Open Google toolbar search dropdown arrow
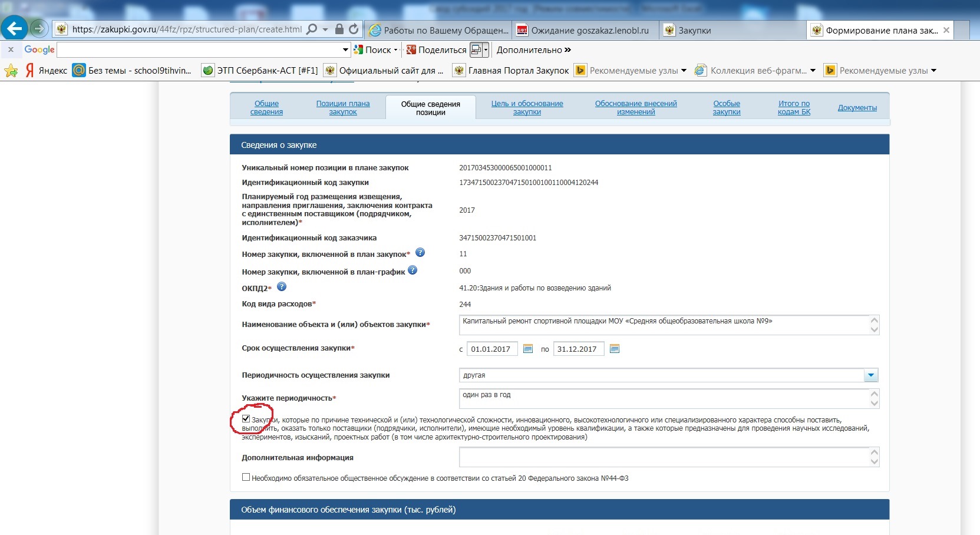980x535 pixels. [345, 50]
